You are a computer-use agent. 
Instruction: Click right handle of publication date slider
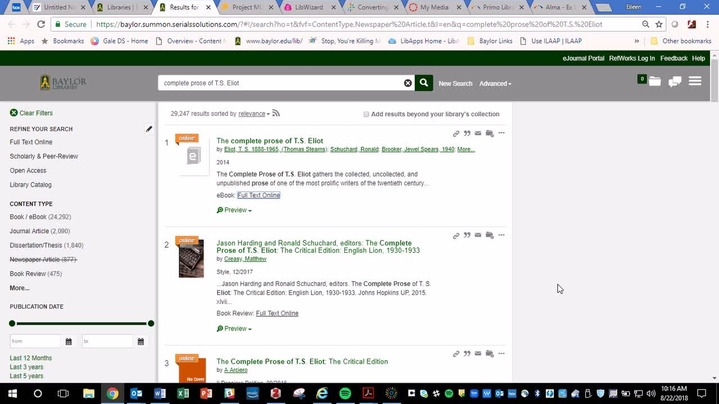pyautogui.click(x=151, y=323)
